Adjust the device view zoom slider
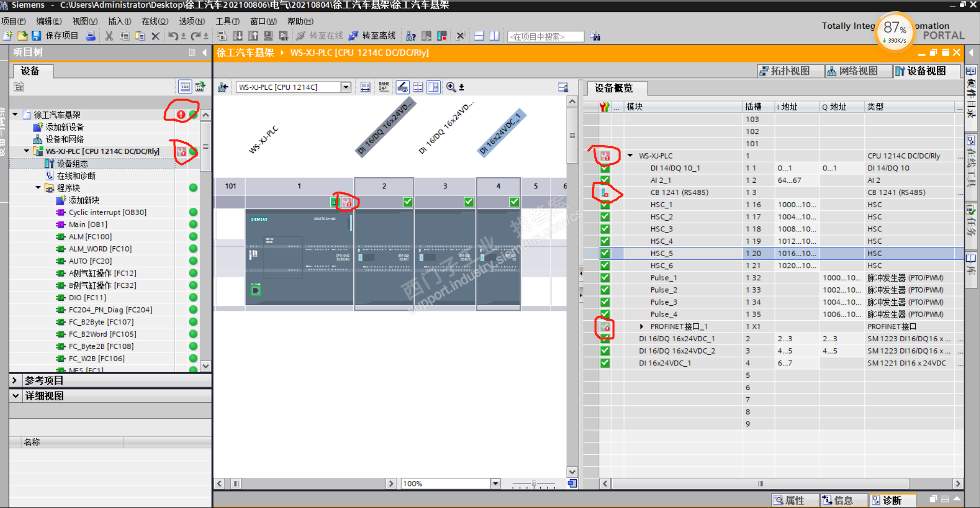Screen dimensions: 980x508 [x=534, y=484]
